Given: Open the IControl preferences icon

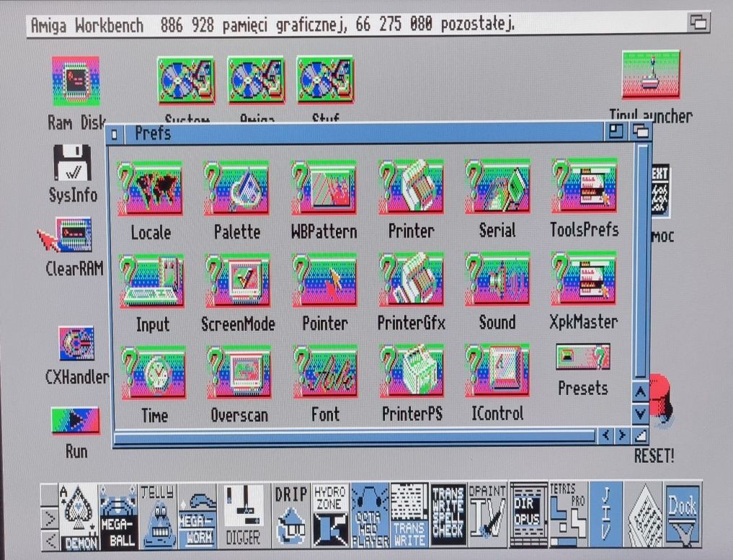Looking at the screenshot, I should tap(497, 370).
